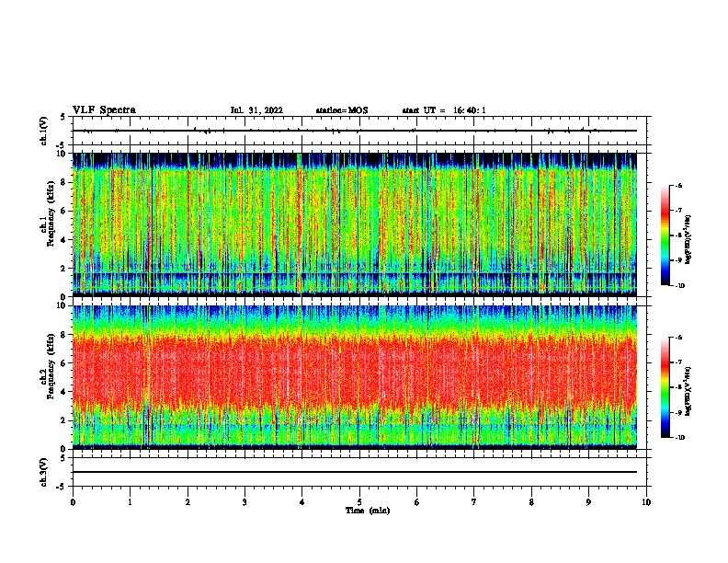Click time axis tick label "7"

(x=474, y=502)
